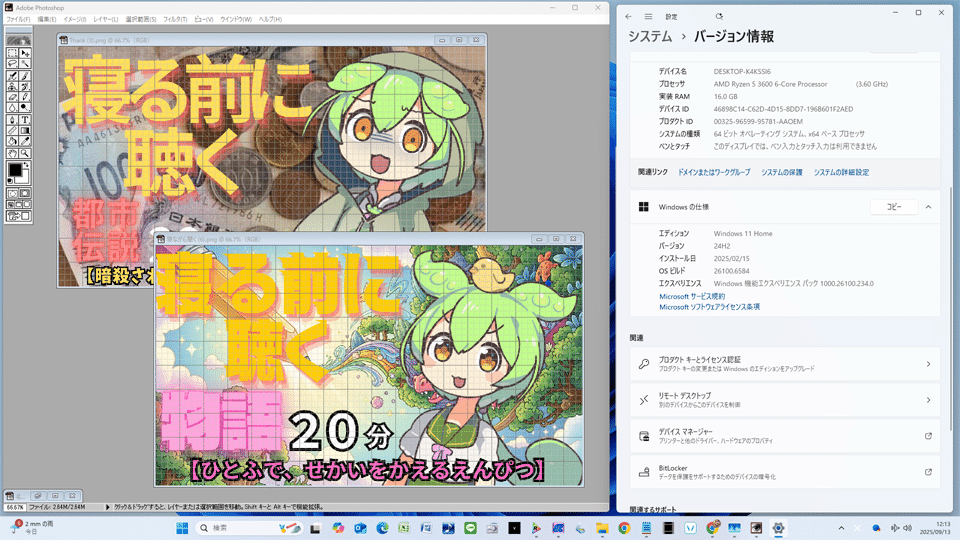Select the Magic Wand tool
This screenshot has width=960, height=540.
click(x=25, y=64)
